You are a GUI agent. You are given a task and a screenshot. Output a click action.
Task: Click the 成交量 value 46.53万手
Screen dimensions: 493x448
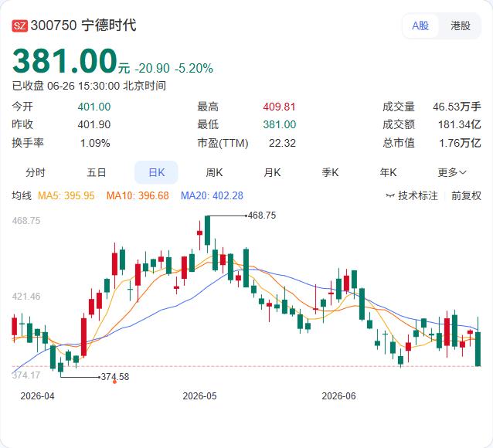[x=457, y=107]
